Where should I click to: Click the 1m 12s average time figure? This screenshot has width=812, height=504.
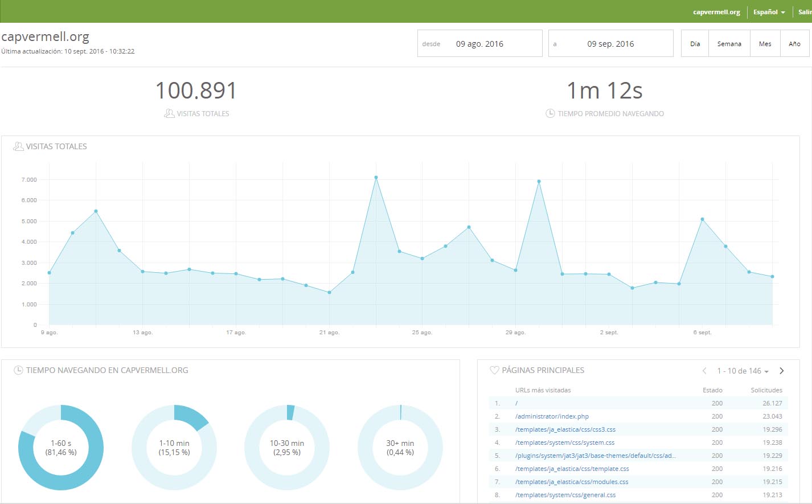click(x=605, y=91)
